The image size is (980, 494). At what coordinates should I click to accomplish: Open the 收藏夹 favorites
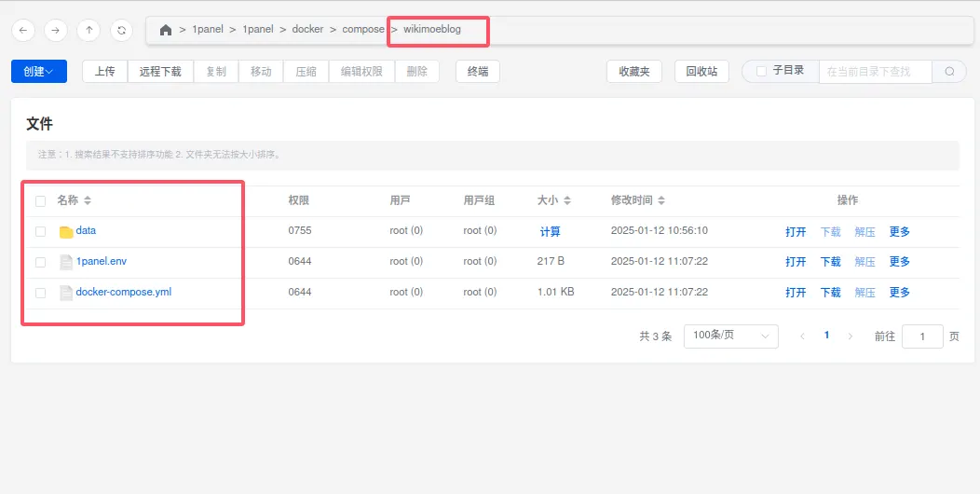pos(634,71)
